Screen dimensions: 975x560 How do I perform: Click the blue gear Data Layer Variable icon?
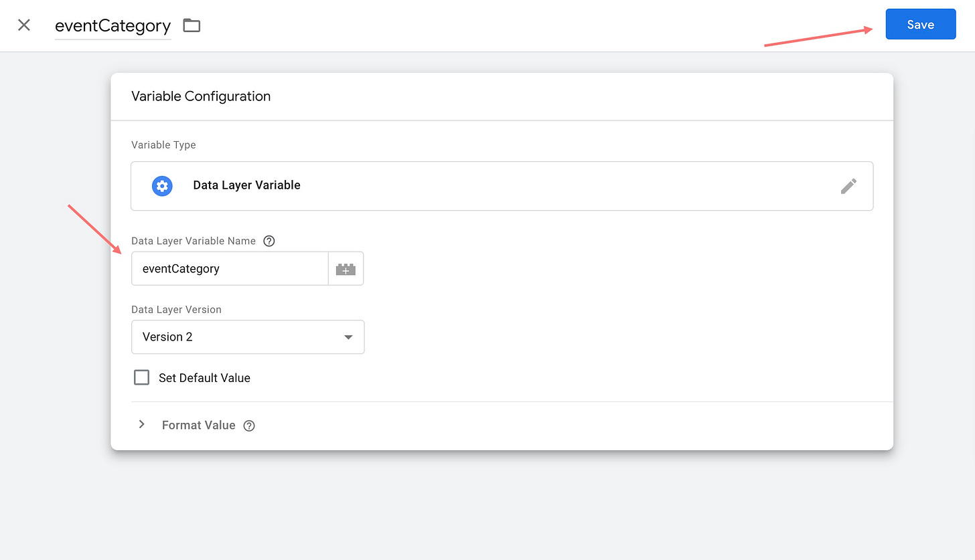pos(162,185)
